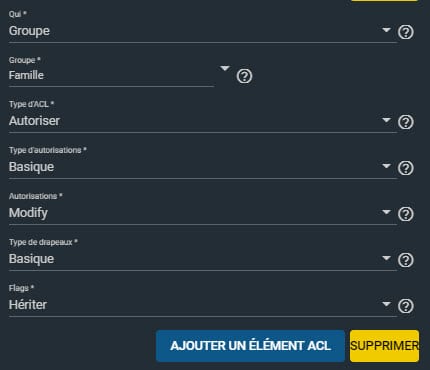This screenshot has height=370, width=430.
Task: Click help icon beside Type d'autorisations
Action: tap(406, 168)
